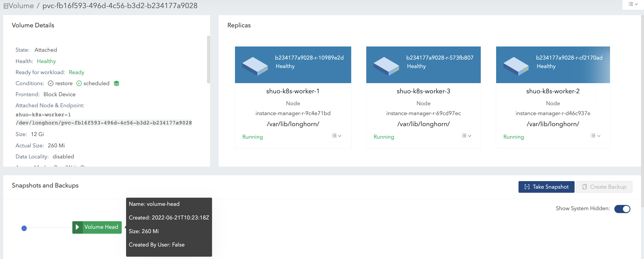Toggle the Show System Hidden switch
Viewport: 644px width, 259px height.
622,209
